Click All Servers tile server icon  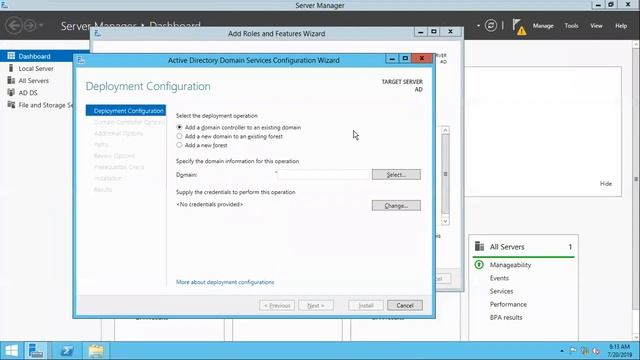(479, 246)
